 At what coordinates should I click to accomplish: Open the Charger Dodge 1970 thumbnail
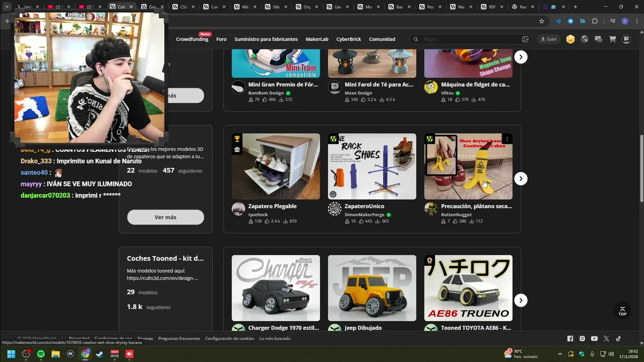pyautogui.click(x=276, y=288)
